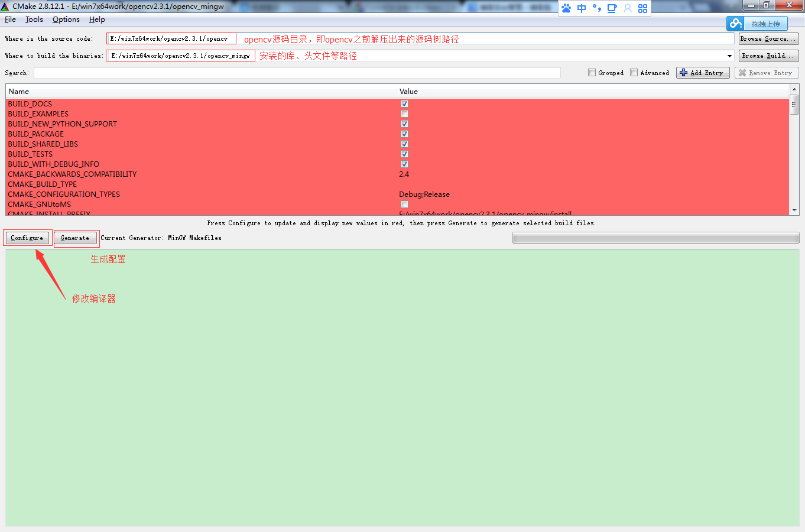Select the BUILD_SHARED_LIBS entry name
The image size is (805, 532).
click(43, 144)
